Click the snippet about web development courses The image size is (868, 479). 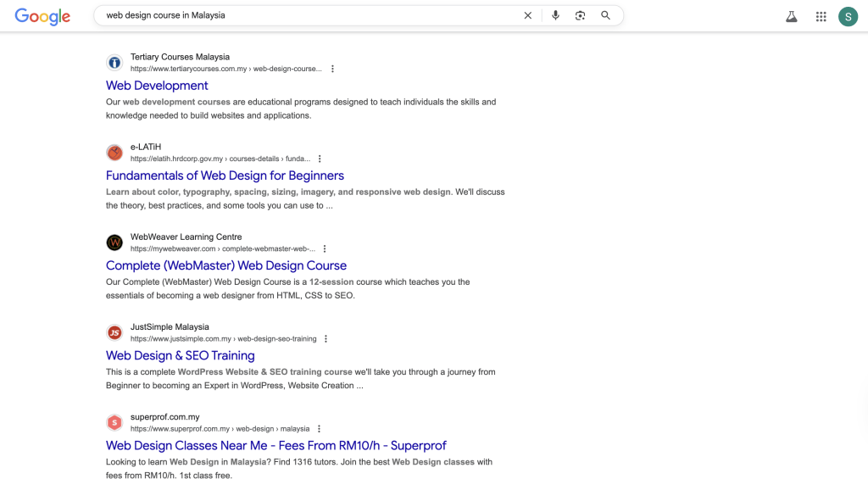(x=301, y=109)
